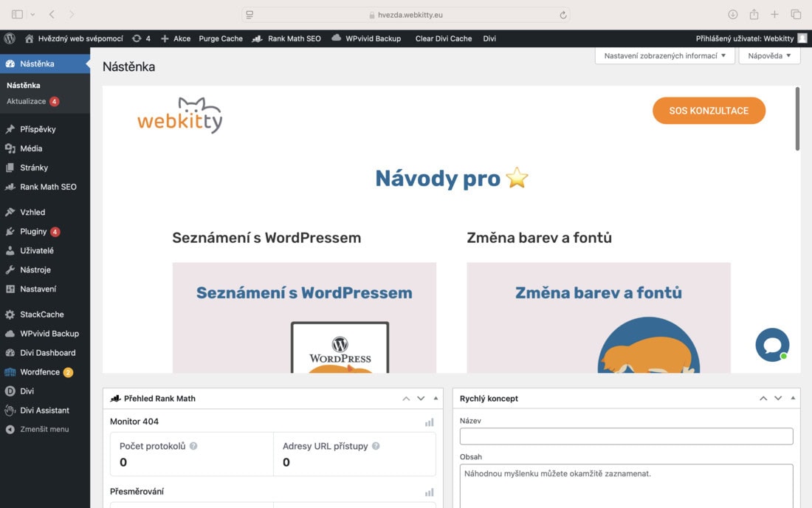Click the SOS KONZULTACE button
The image size is (812, 508).
pos(709,110)
